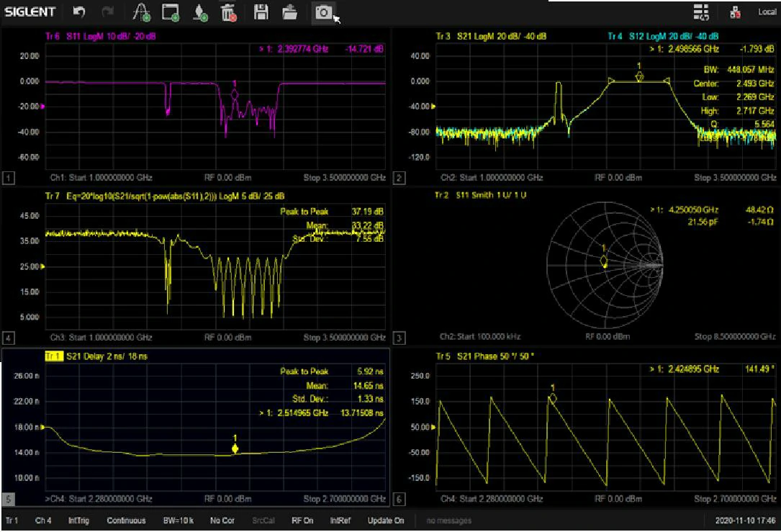Screen dimensions: 781x532
Task: Add a new trace with the trace-plus icon
Action: click(x=142, y=12)
